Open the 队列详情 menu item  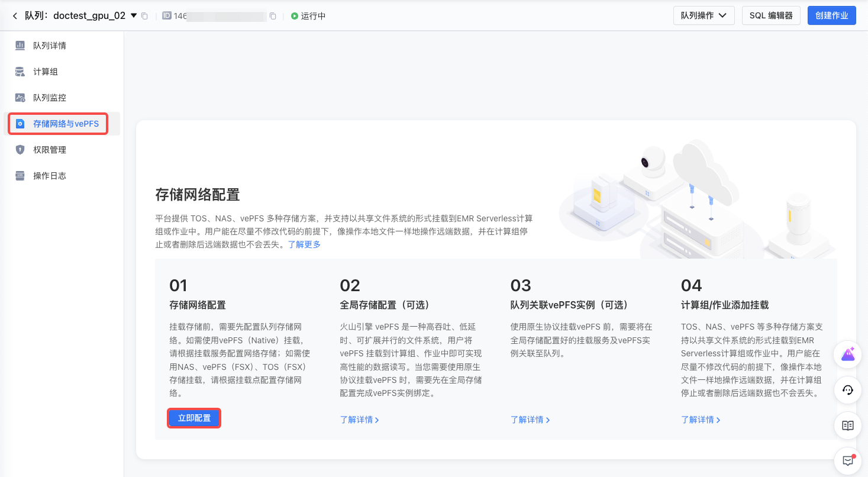click(x=62, y=46)
